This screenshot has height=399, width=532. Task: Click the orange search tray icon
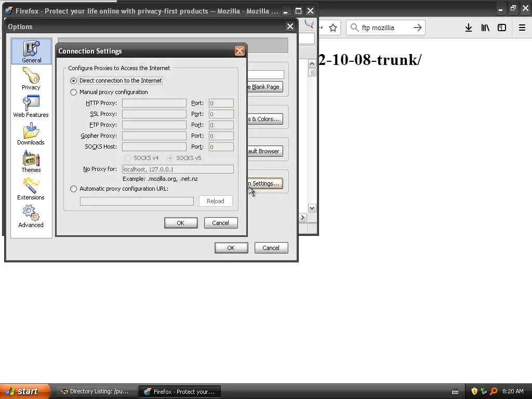click(x=494, y=391)
